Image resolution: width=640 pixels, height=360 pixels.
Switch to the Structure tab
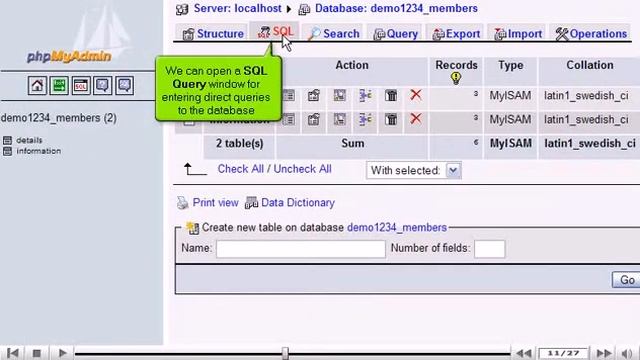(213, 33)
